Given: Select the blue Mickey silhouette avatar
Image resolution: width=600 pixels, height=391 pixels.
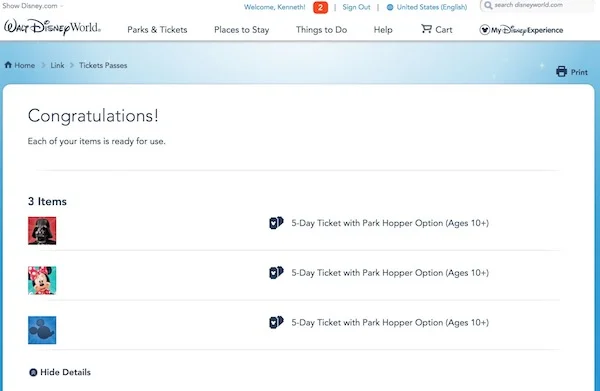Looking at the screenshot, I should pos(42,330).
